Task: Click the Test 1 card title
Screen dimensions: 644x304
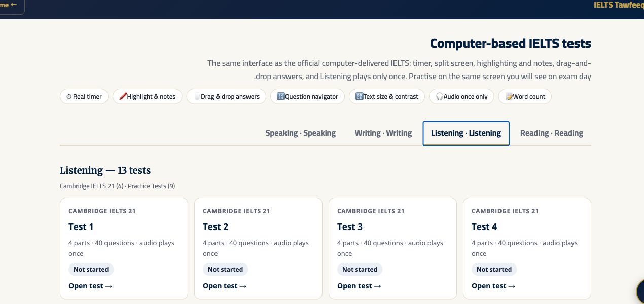Action: pos(81,227)
